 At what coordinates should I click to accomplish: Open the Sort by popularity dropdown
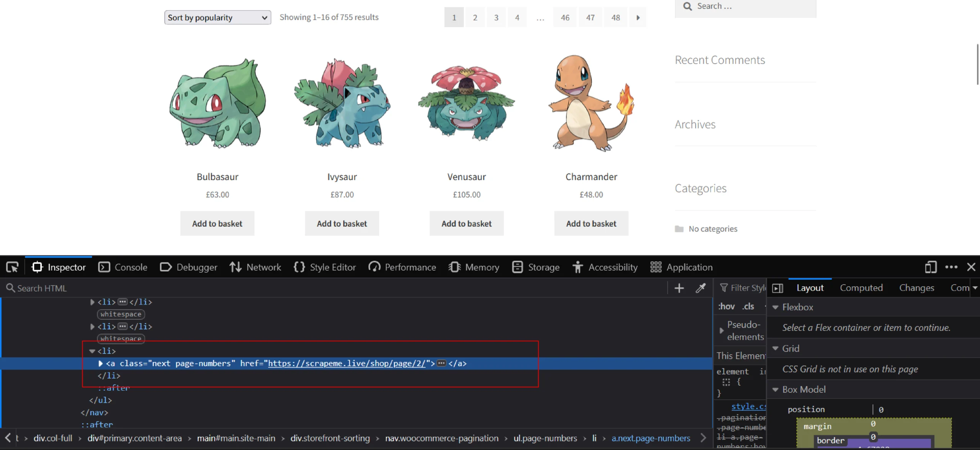click(x=218, y=17)
